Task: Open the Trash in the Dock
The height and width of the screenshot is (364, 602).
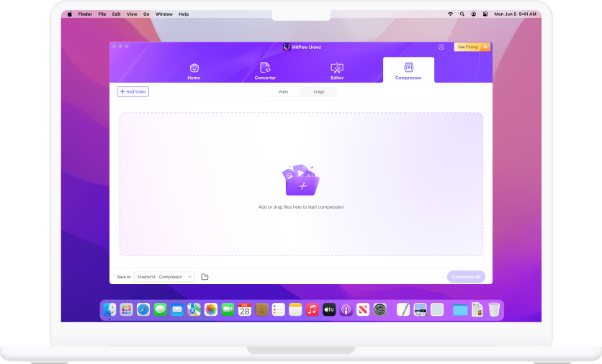Action: [494, 309]
